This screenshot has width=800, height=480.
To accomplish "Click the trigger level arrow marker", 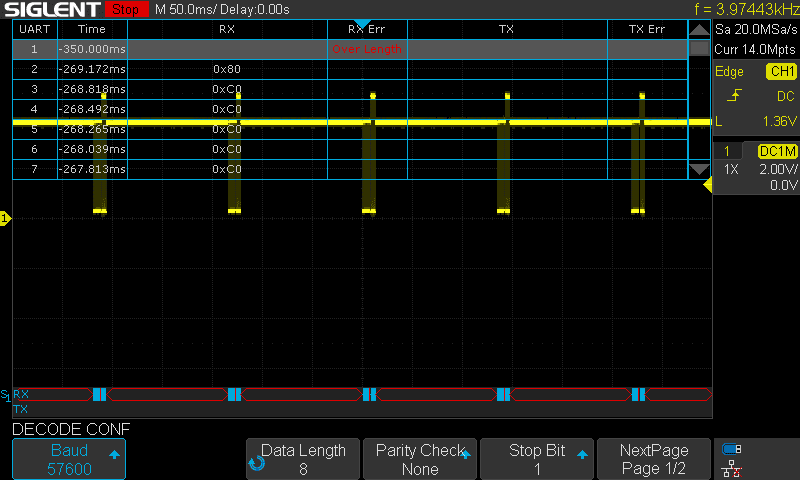I will click(708, 185).
